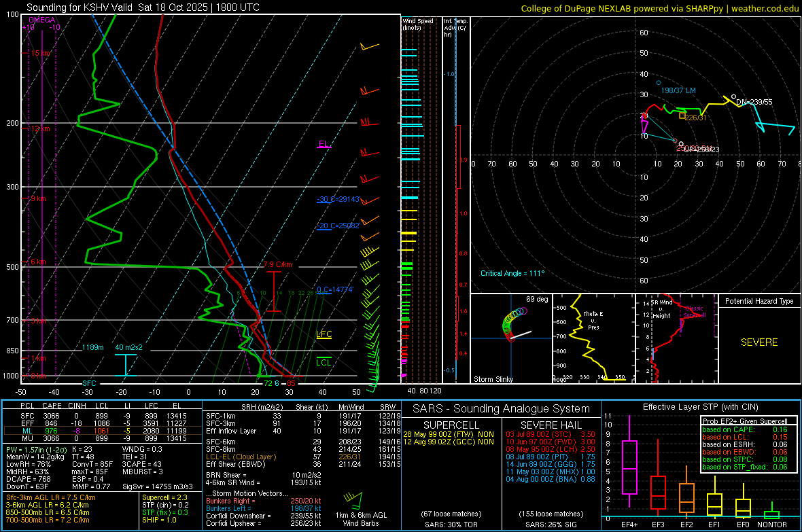Click 'Critical Angle = 111°' text
Viewport: 802px width, 532px height.
(x=512, y=273)
